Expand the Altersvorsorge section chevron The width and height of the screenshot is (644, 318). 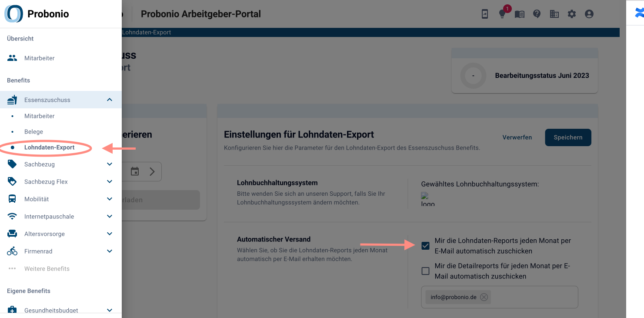pos(110,234)
